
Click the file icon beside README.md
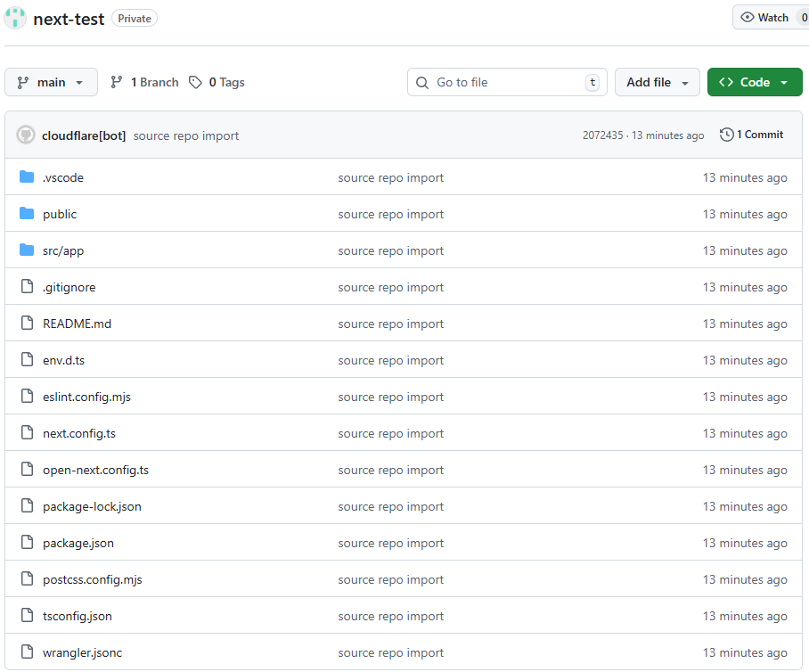27,324
